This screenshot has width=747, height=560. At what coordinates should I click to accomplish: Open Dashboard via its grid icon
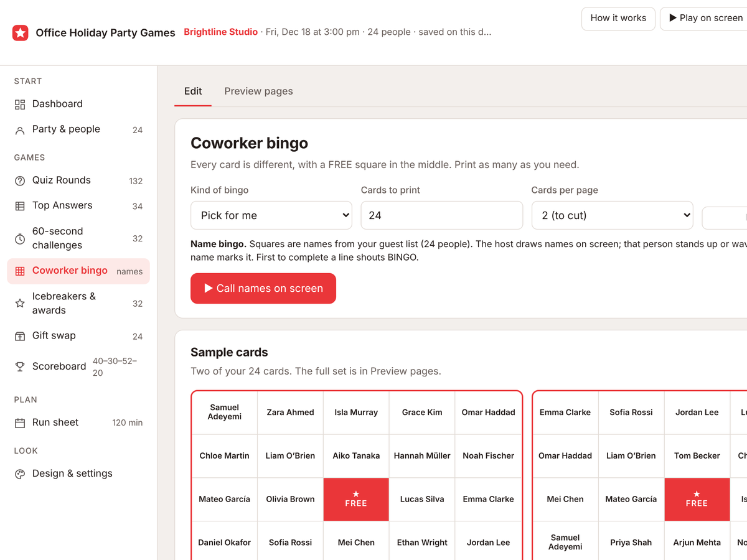pyautogui.click(x=20, y=105)
